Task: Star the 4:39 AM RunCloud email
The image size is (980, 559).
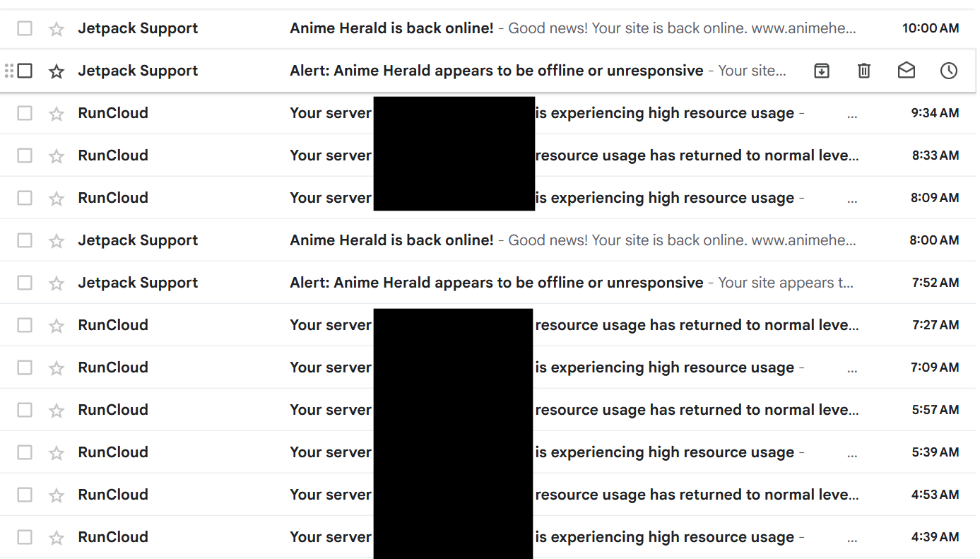Action: tap(57, 538)
